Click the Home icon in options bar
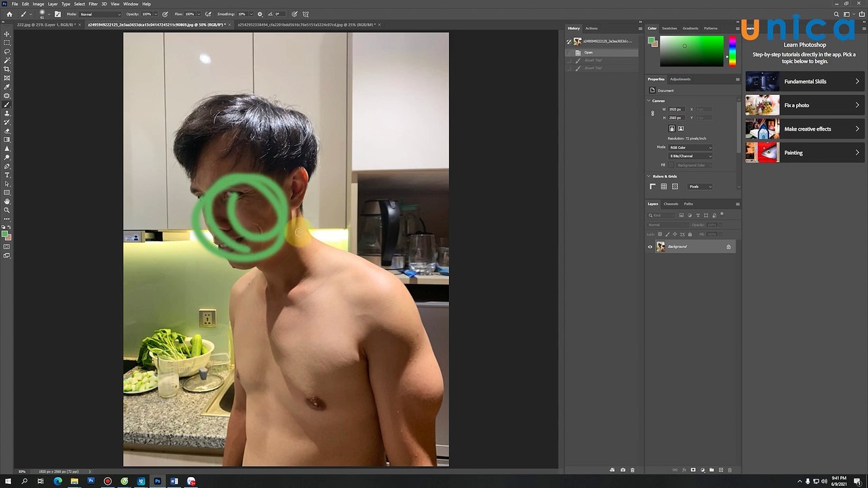Screen dimensions: 868x488 [x=9, y=14]
